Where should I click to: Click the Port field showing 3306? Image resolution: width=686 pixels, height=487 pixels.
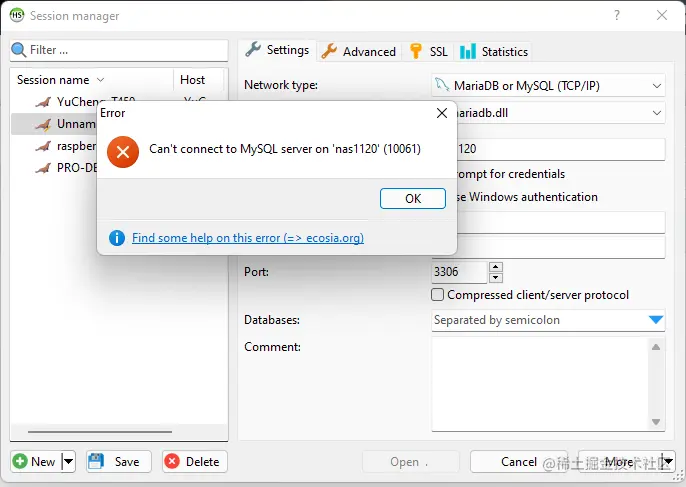click(459, 272)
